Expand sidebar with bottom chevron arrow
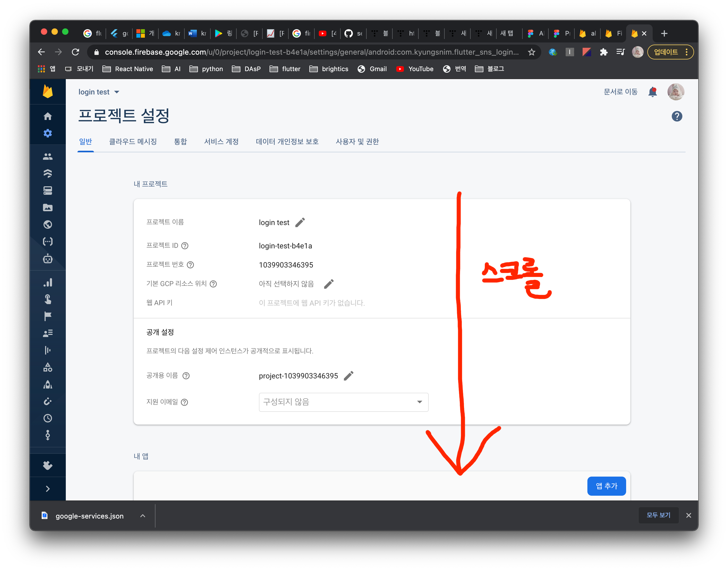The height and width of the screenshot is (570, 728). click(48, 489)
